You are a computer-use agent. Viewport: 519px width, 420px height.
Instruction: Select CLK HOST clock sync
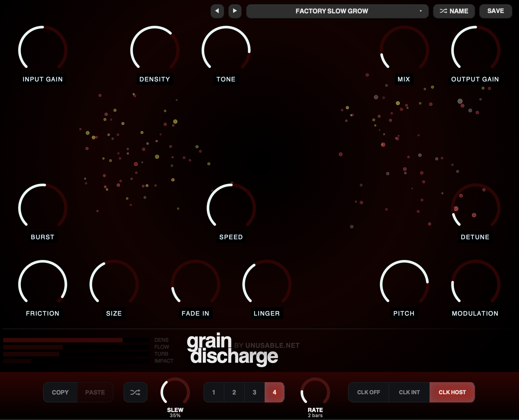[x=452, y=392]
